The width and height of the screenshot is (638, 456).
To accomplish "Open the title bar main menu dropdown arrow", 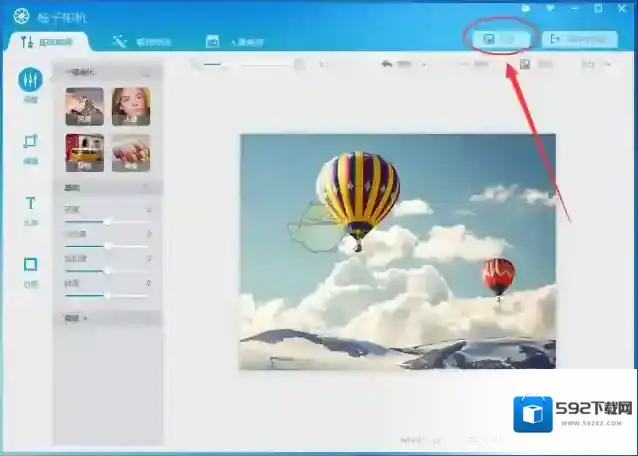I will pyautogui.click(x=549, y=8).
